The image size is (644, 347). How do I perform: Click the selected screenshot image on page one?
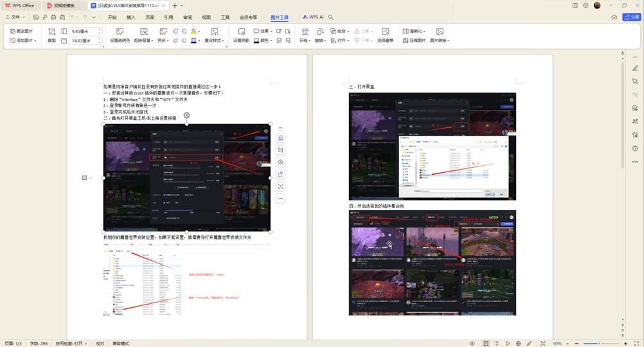(x=187, y=178)
